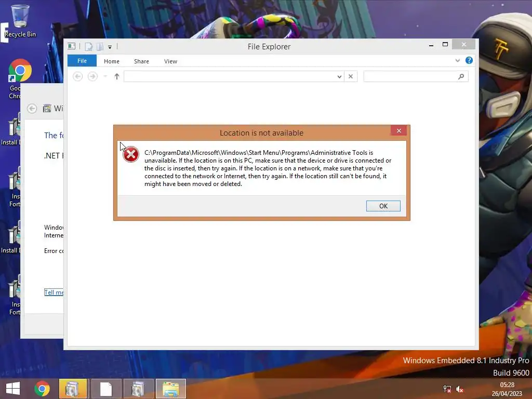Viewport: 532px width, 399px height.
Task: Close the Location is not available dialog
Action: 398,130
